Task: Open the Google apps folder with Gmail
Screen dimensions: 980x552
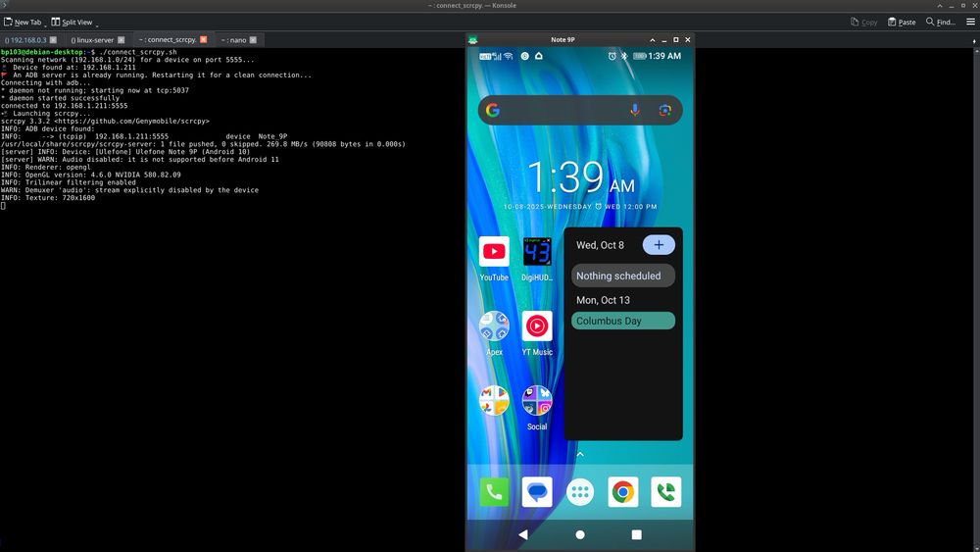Action: click(494, 400)
